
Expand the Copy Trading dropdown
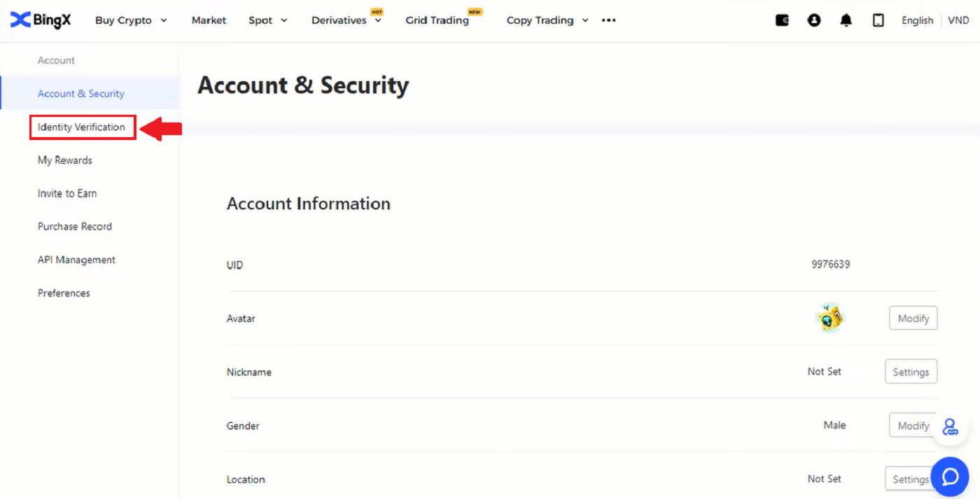(x=547, y=20)
